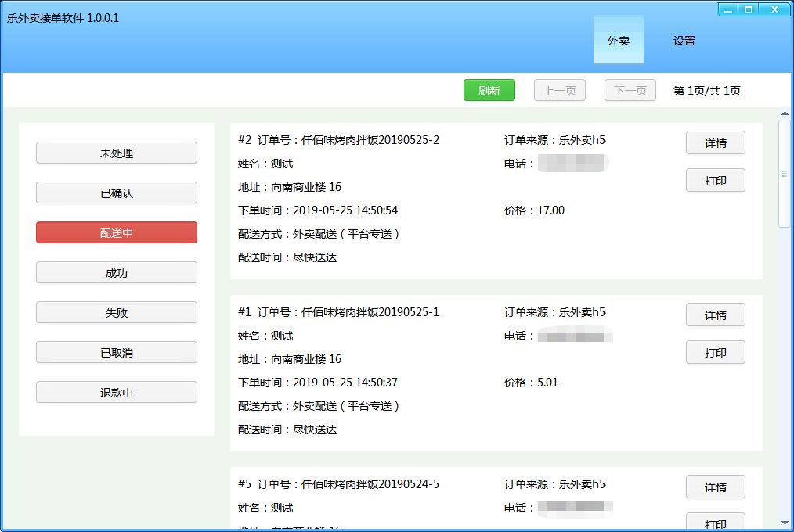This screenshot has height=532, width=794.
Task: Click the scrollbar down arrow
Action: (x=785, y=522)
